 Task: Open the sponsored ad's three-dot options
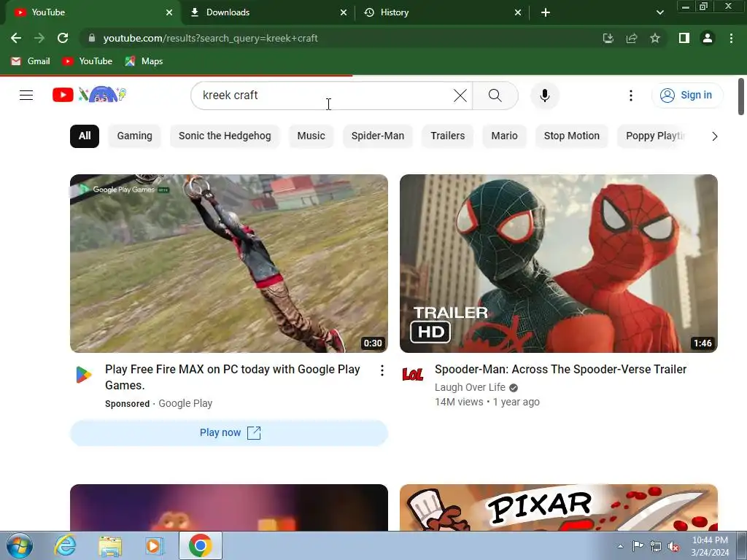pyautogui.click(x=382, y=370)
